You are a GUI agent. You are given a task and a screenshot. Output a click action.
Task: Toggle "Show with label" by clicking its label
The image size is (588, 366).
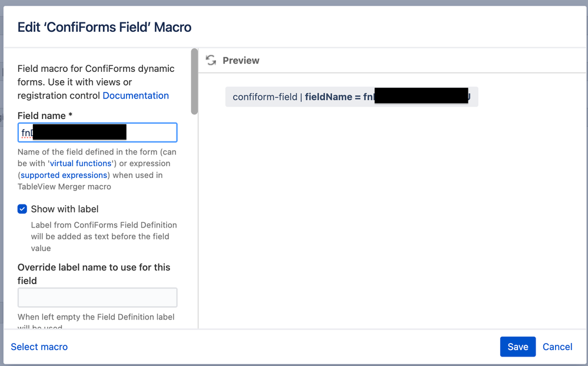click(x=65, y=209)
